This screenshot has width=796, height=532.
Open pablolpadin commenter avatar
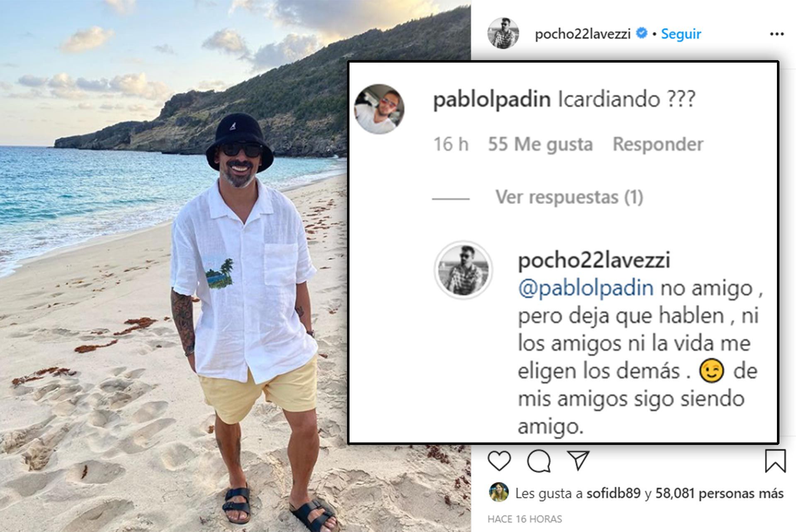379,109
